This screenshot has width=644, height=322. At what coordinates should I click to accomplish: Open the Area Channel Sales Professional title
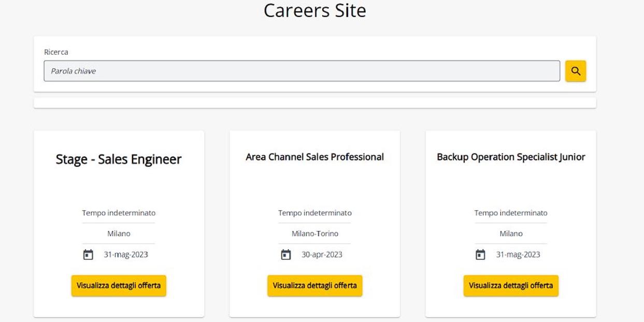pos(314,157)
